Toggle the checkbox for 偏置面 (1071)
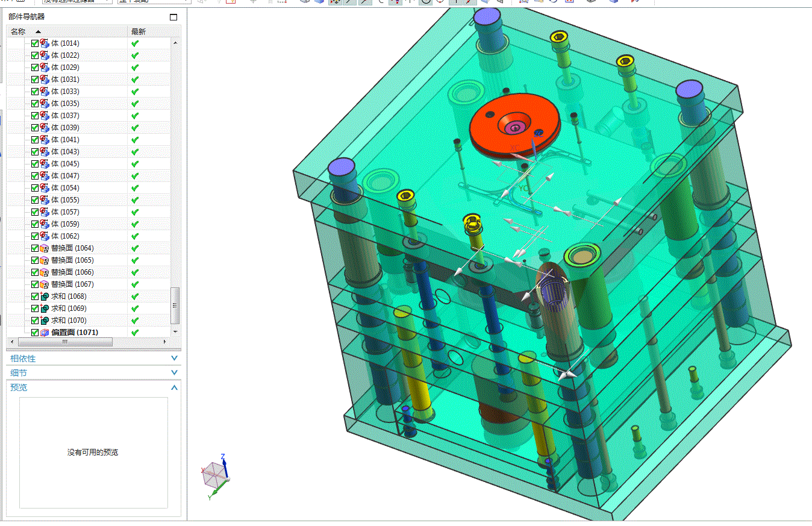 (x=35, y=333)
